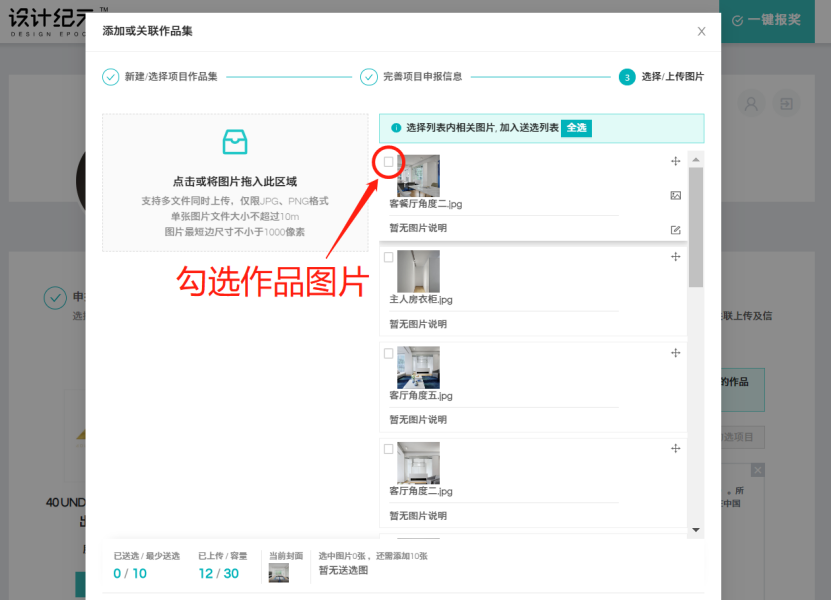Screen dimensions: 831x601
Task: Click the move handle on 客厅角度二.jpg
Action: (x=675, y=449)
